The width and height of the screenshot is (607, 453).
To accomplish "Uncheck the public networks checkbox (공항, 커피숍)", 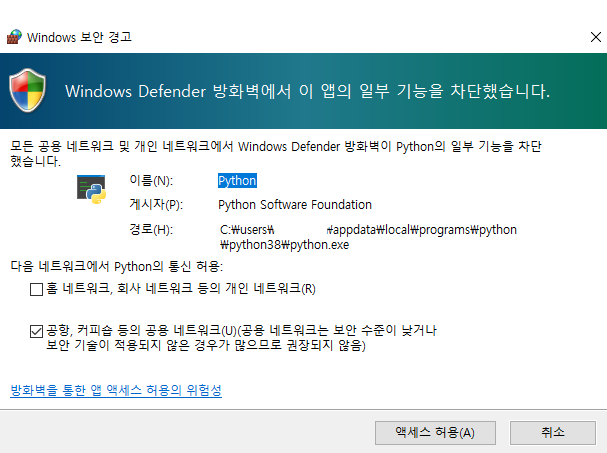I will click(x=36, y=331).
